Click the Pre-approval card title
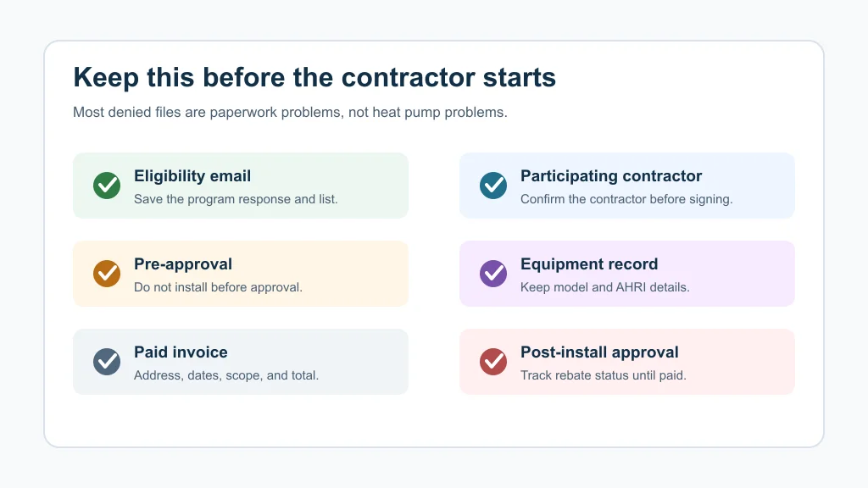The image size is (868, 488). click(x=183, y=264)
